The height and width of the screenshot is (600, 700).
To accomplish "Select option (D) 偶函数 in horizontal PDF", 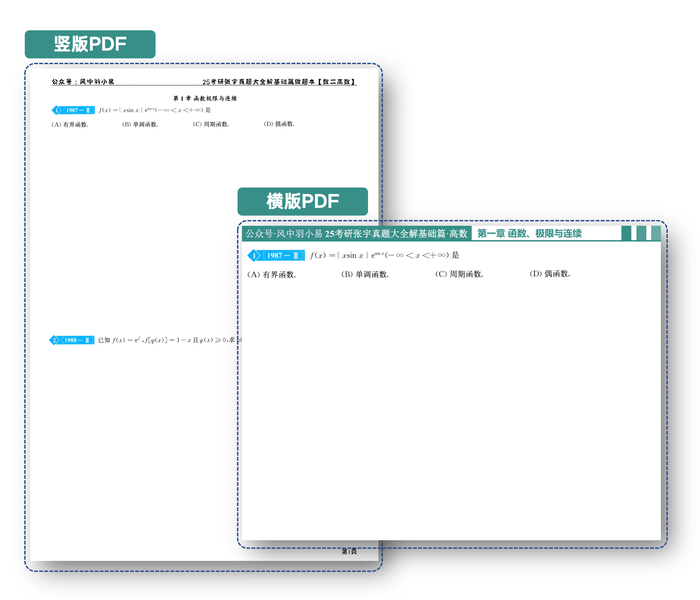I will 550,274.
